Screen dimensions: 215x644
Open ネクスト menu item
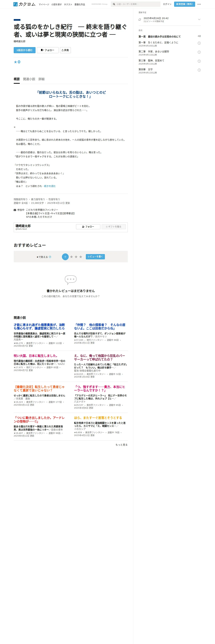point(68,5)
